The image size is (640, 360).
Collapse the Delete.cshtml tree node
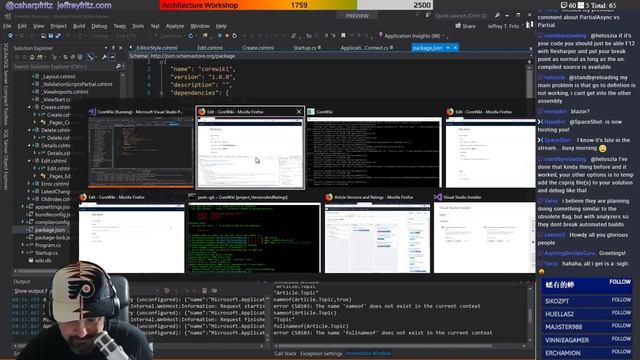click(x=29, y=130)
